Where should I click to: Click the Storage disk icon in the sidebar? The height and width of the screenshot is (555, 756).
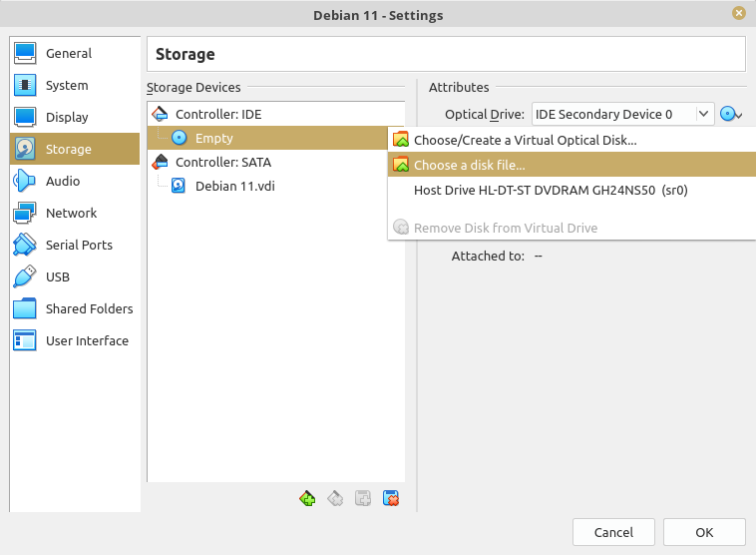25,149
